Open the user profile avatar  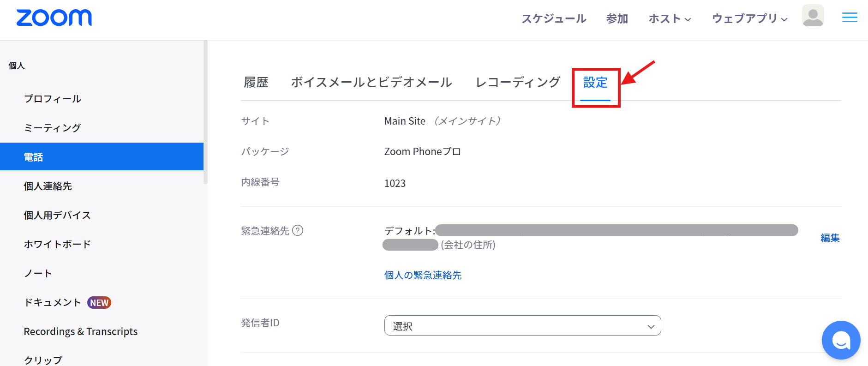(813, 16)
